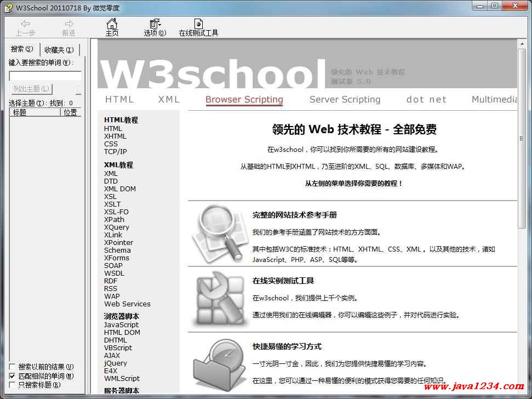Open the Options (选项) toolbar icon
Screen dimensions: 532x399
pyautogui.click(x=155, y=24)
